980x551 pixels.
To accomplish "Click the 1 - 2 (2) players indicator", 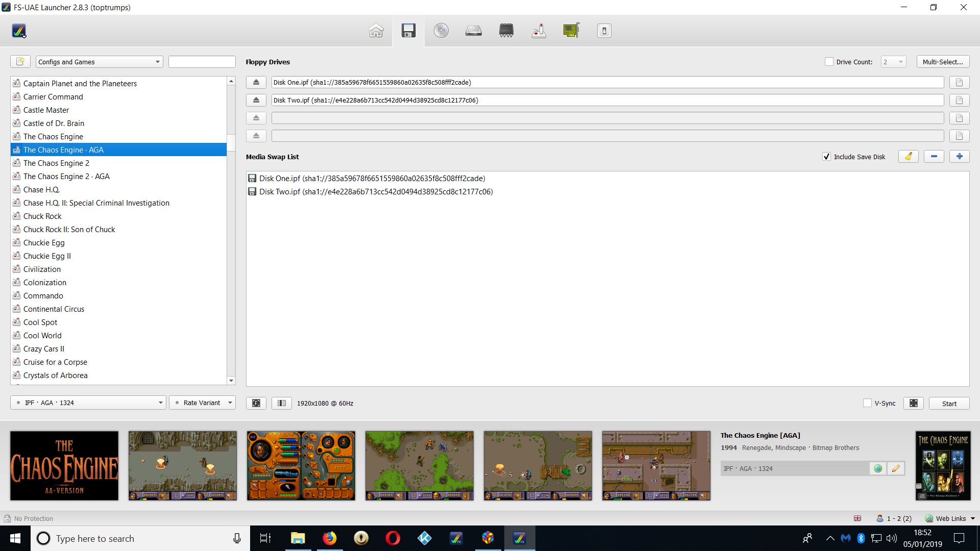I will pyautogui.click(x=894, y=518).
